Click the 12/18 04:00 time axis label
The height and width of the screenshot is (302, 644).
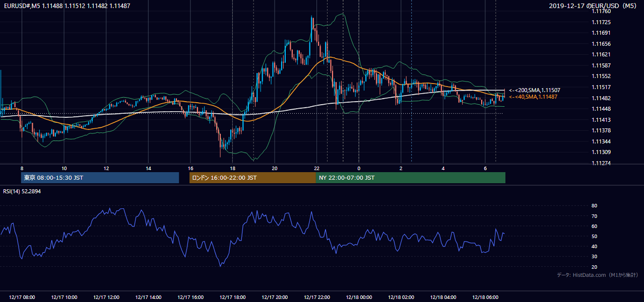[443, 297]
